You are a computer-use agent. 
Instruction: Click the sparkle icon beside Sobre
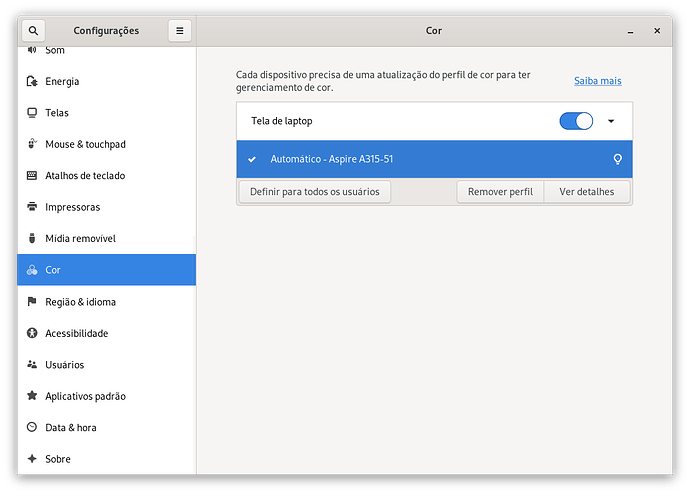pyautogui.click(x=32, y=458)
